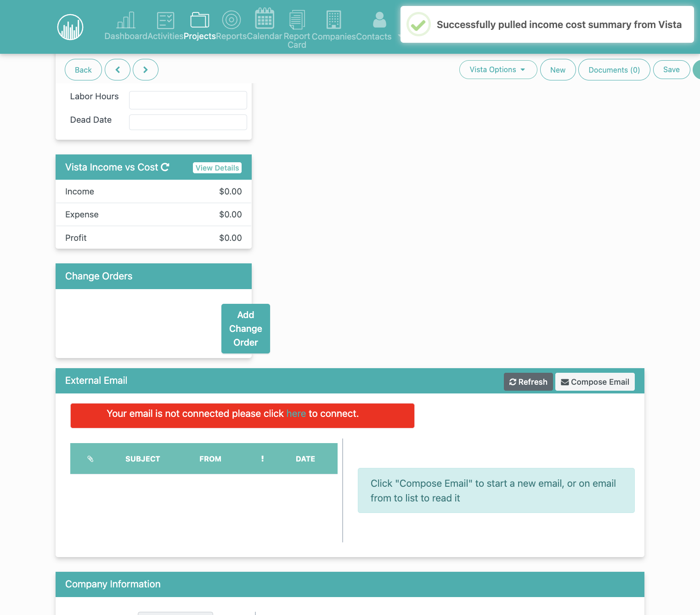Click the Back button

click(83, 70)
